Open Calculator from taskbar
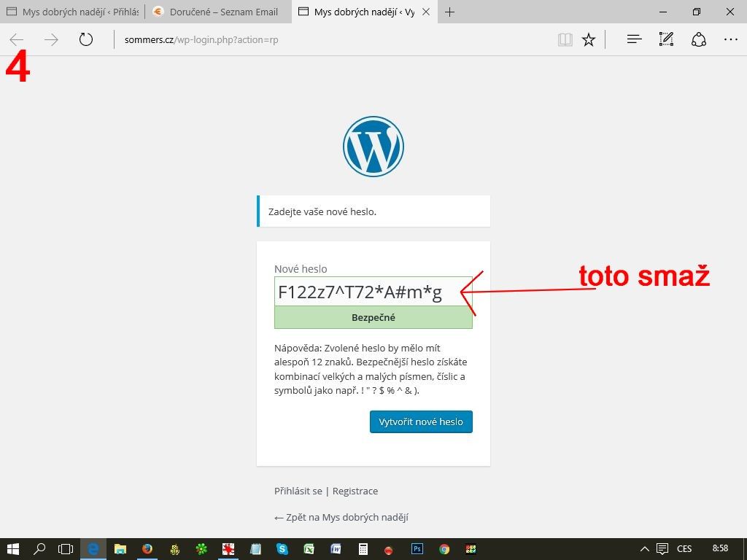Image resolution: width=747 pixels, height=560 pixels. [363, 549]
